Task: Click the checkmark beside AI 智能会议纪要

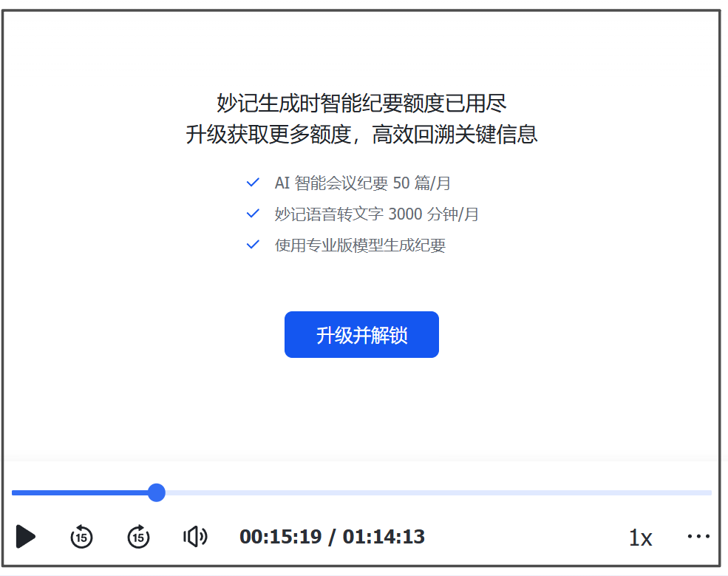Action: click(253, 183)
